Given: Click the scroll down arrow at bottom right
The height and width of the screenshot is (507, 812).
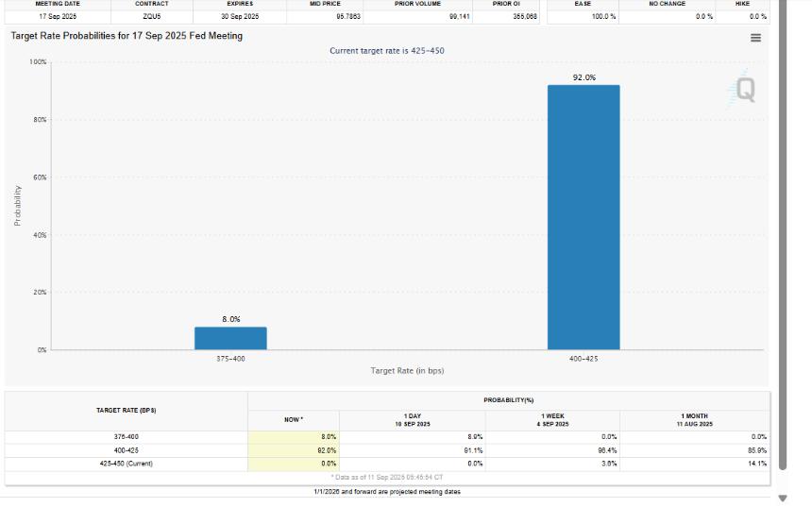Looking at the screenshot, I should click(x=782, y=498).
